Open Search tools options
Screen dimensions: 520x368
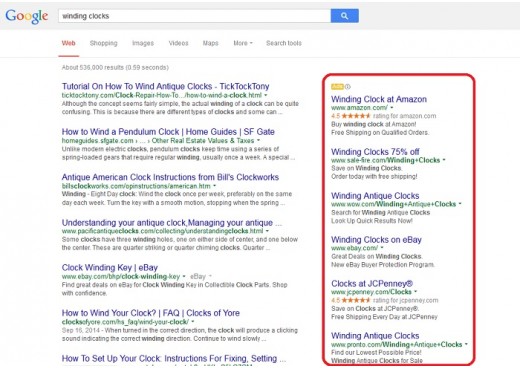[x=284, y=43]
